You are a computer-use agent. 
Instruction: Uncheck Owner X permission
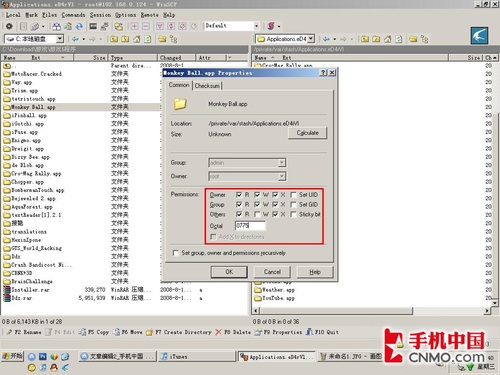coord(275,194)
